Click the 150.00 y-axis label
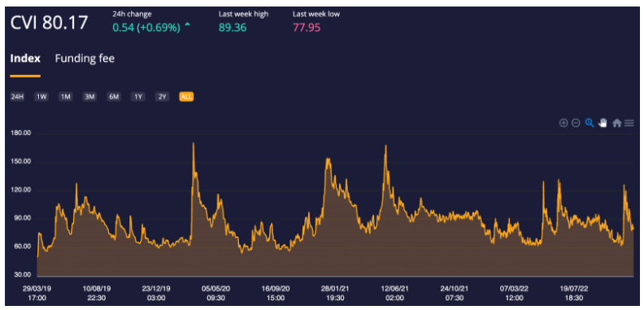Image resolution: width=644 pixels, height=310 pixels. pos(21,162)
